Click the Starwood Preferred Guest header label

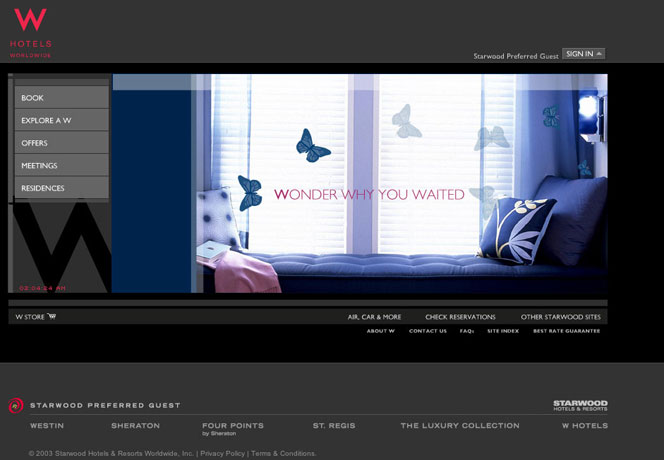pyautogui.click(x=516, y=56)
